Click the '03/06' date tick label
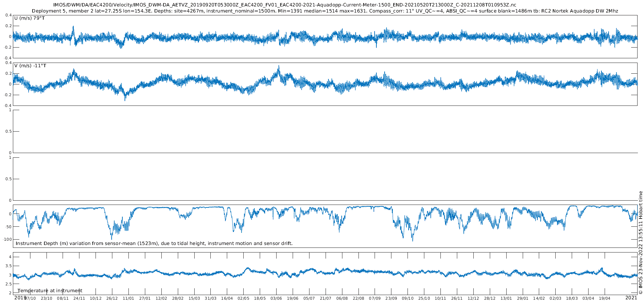Viewport: 644px width, 304px height. 276,298
